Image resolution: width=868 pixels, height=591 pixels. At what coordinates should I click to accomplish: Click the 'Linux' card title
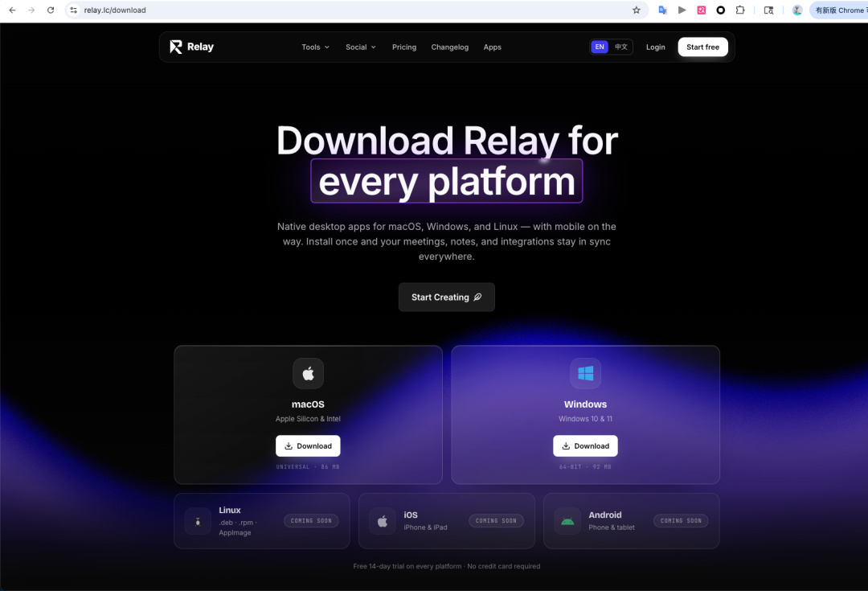[230, 510]
